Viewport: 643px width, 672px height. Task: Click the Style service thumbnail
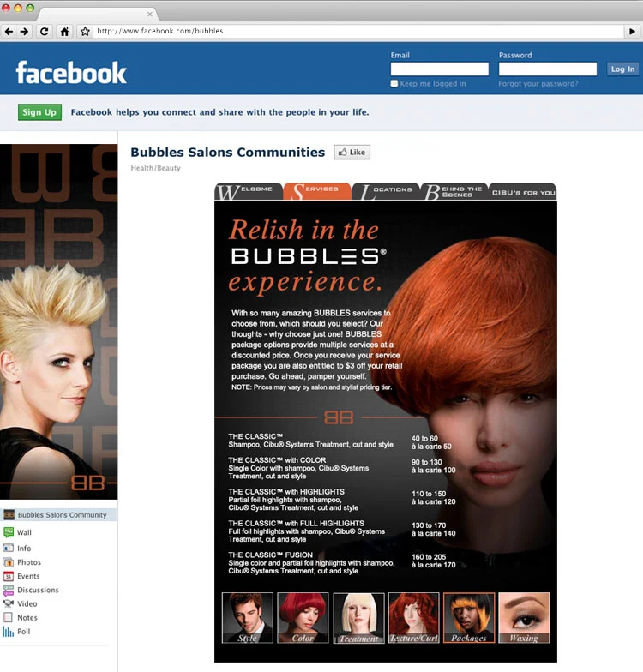pyautogui.click(x=247, y=617)
